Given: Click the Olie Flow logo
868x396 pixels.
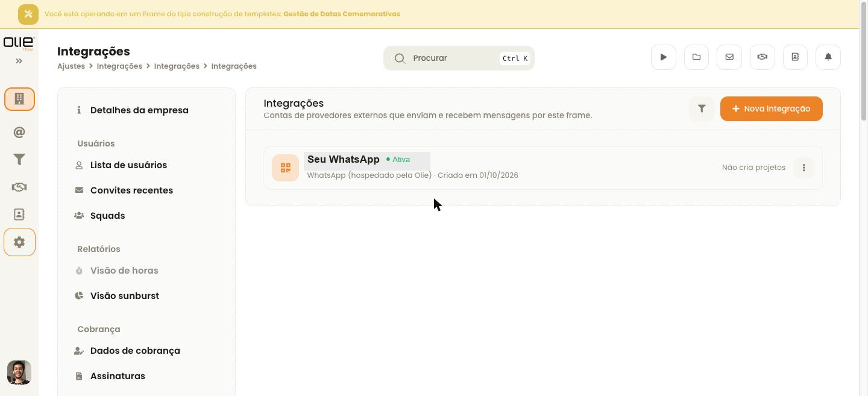Looking at the screenshot, I should (x=19, y=43).
